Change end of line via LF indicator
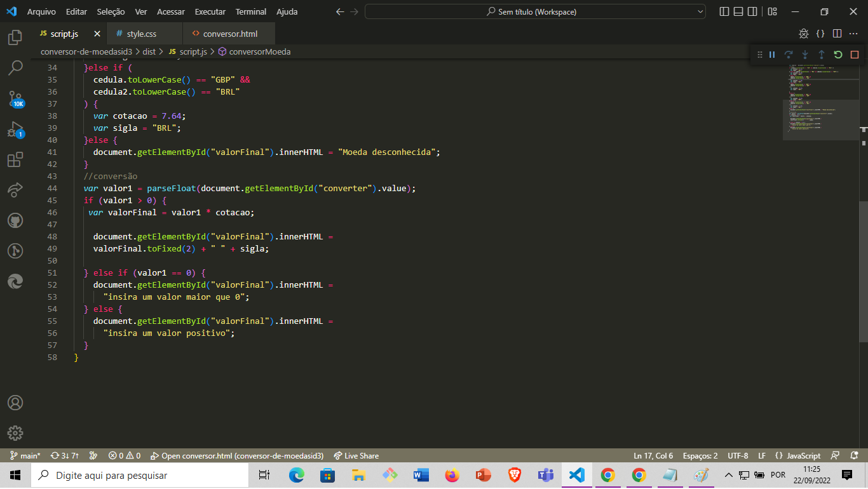The height and width of the screenshot is (489, 868). tap(762, 455)
